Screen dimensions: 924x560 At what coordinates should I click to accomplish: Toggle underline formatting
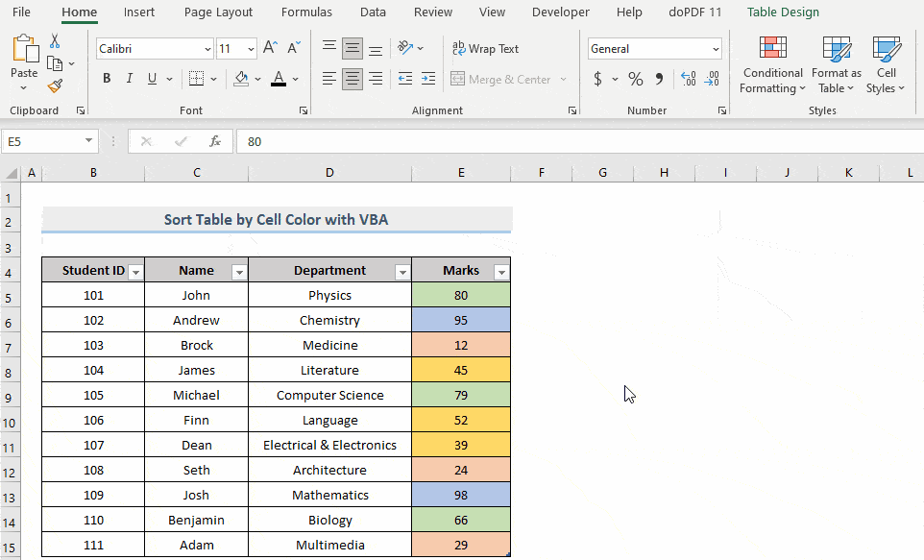click(x=150, y=78)
